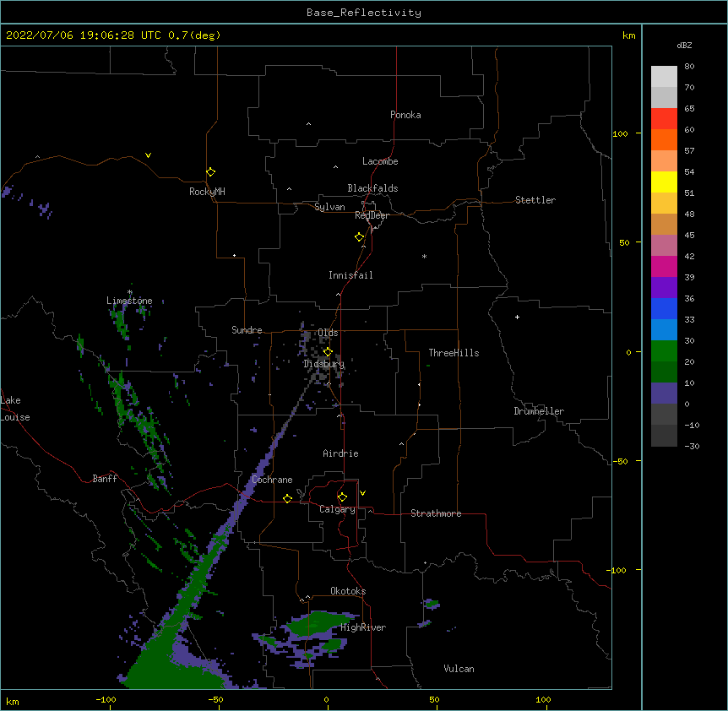Click the Sundre label
This screenshot has width=728, height=711.
point(247,330)
